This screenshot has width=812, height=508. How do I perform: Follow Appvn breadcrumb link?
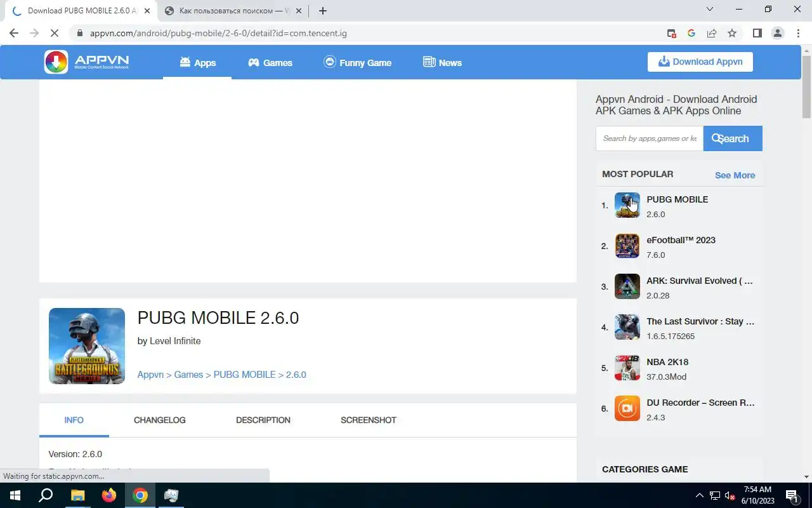point(150,375)
